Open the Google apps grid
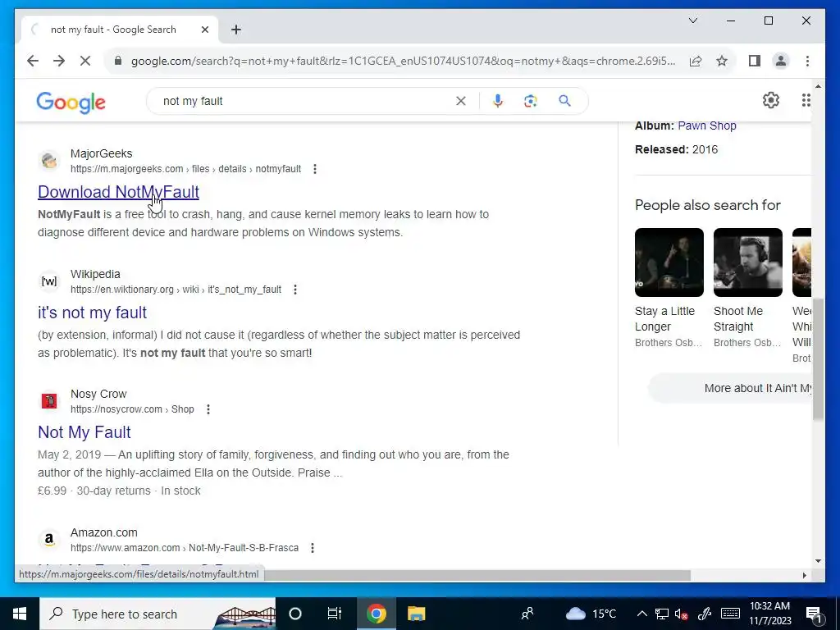Image resolution: width=840 pixels, height=630 pixels. coord(806,100)
